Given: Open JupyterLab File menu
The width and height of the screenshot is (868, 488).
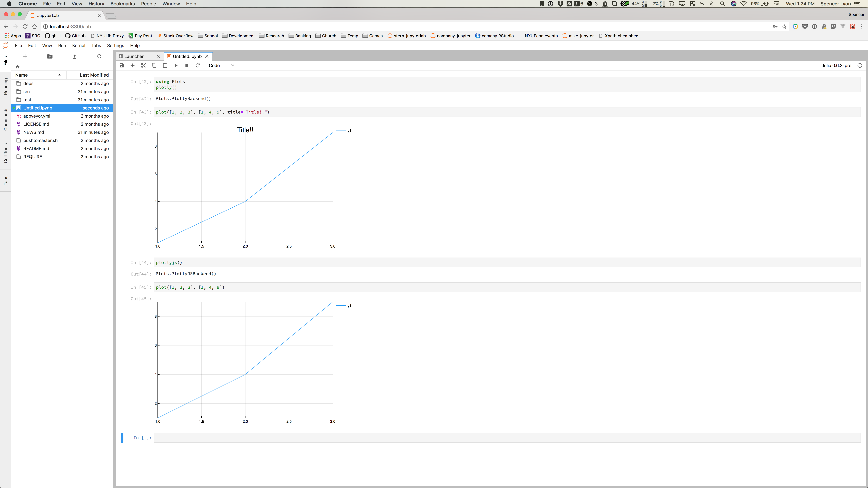Looking at the screenshot, I should pyautogui.click(x=18, y=45).
